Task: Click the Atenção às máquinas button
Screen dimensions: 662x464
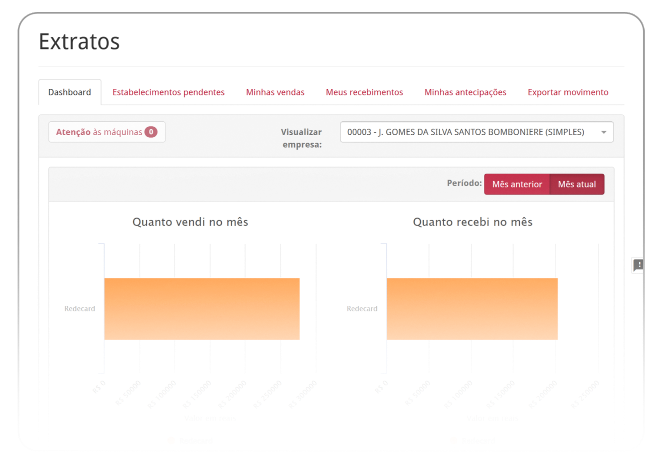Action: 106,132
